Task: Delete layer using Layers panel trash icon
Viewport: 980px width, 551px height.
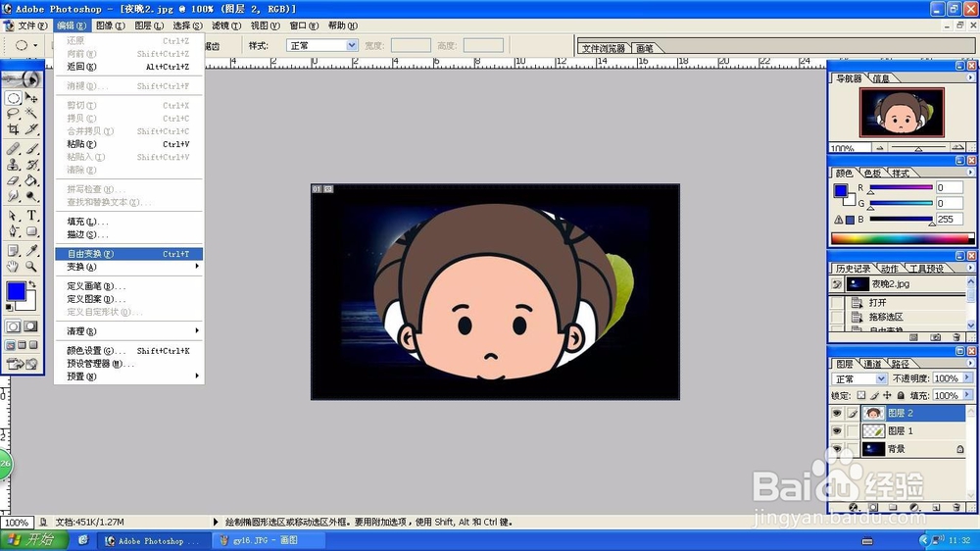Action: [x=956, y=507]
